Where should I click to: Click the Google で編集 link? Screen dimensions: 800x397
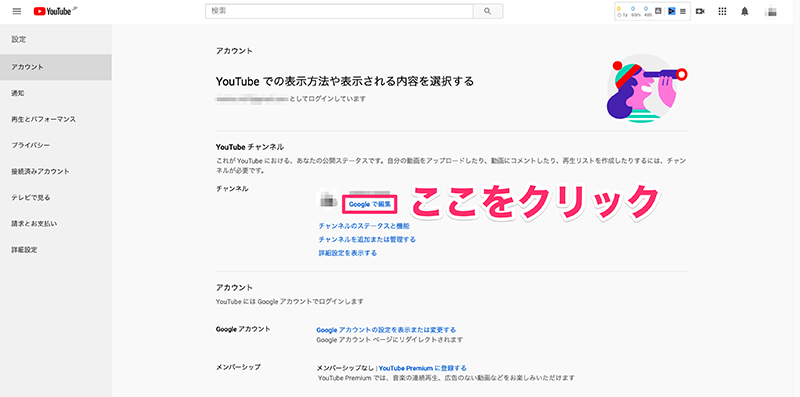tap(370, 204)
